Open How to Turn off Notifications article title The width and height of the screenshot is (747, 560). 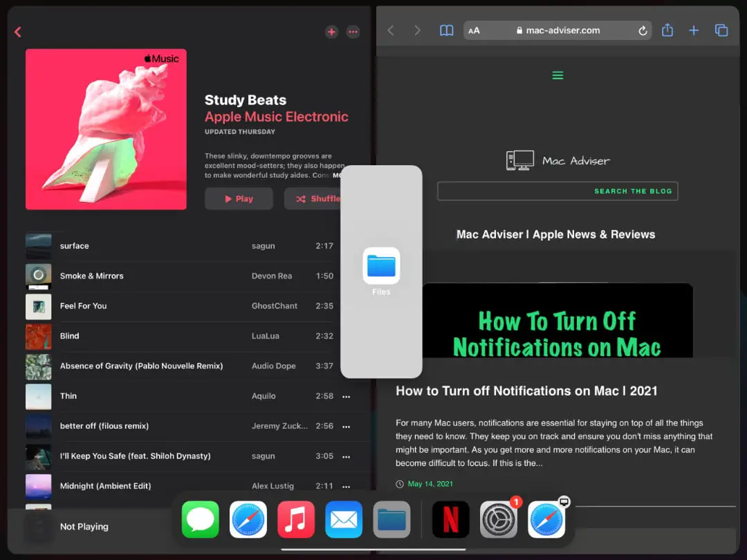pos(526,391)
